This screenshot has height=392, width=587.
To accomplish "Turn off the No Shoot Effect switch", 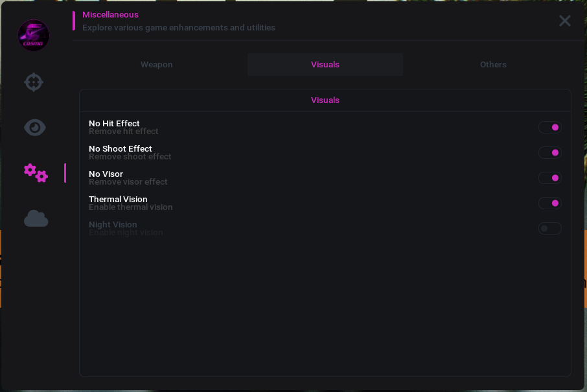I will [550, 152].
